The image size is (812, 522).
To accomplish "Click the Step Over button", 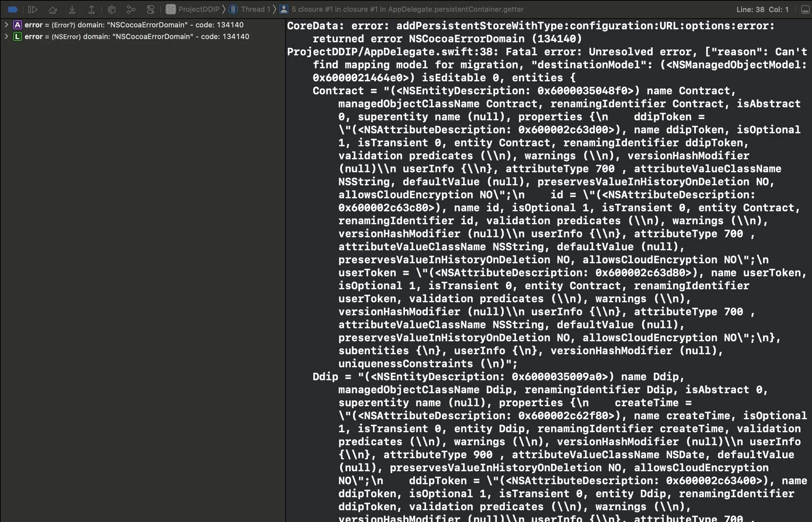I will click(x=52, y=9).
